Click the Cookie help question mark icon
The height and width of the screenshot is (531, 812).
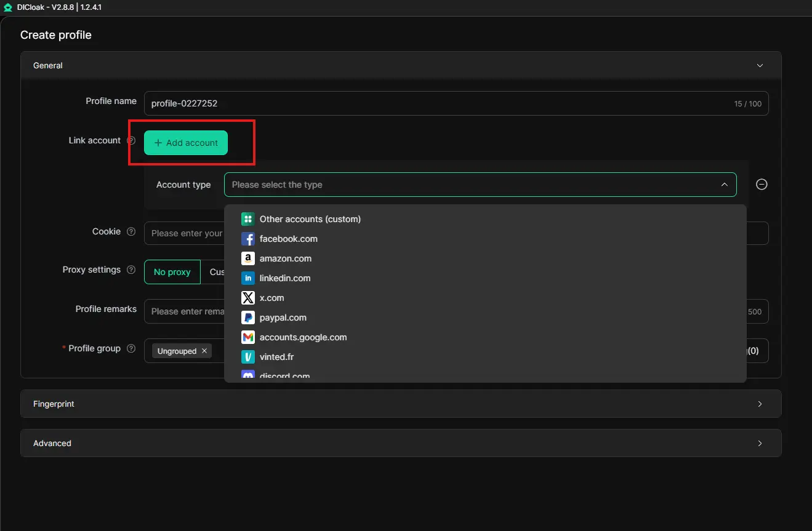(131, 232)
